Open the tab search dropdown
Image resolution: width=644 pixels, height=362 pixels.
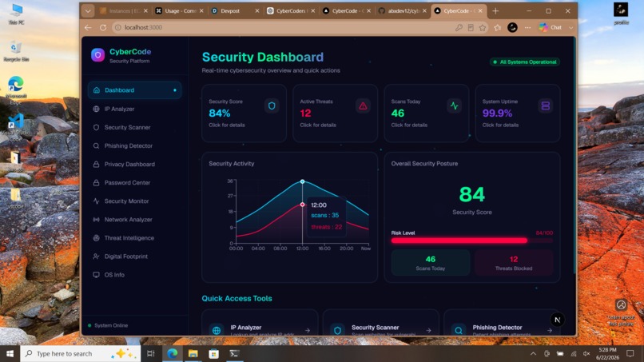tap(87, 11)
